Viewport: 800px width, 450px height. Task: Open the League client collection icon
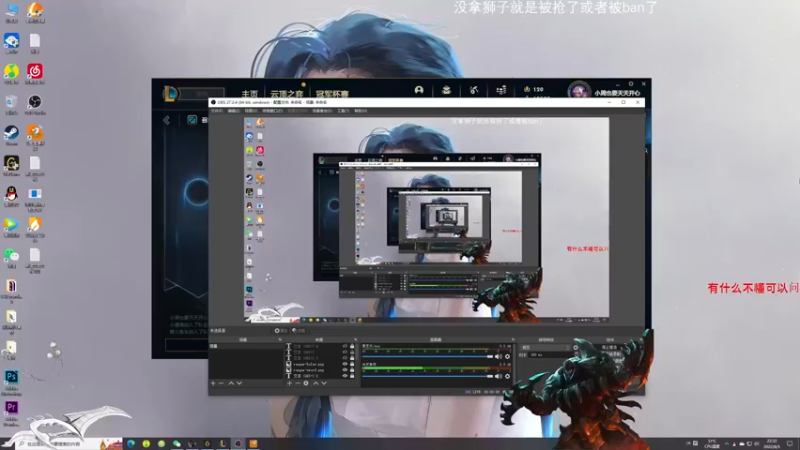click(446, 90)
